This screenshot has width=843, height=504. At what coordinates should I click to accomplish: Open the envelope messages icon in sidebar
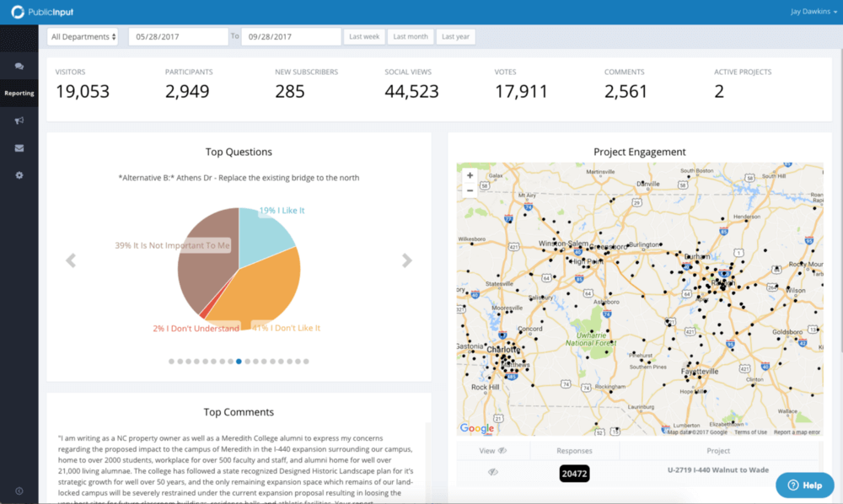(x=19, y=147)
